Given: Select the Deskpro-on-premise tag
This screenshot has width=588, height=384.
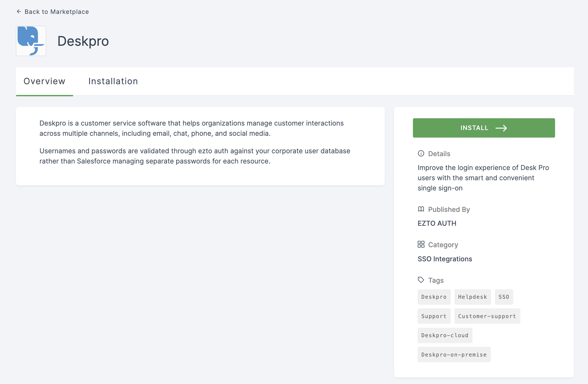Looking at the screenshot, I should [x=454, y=355].
